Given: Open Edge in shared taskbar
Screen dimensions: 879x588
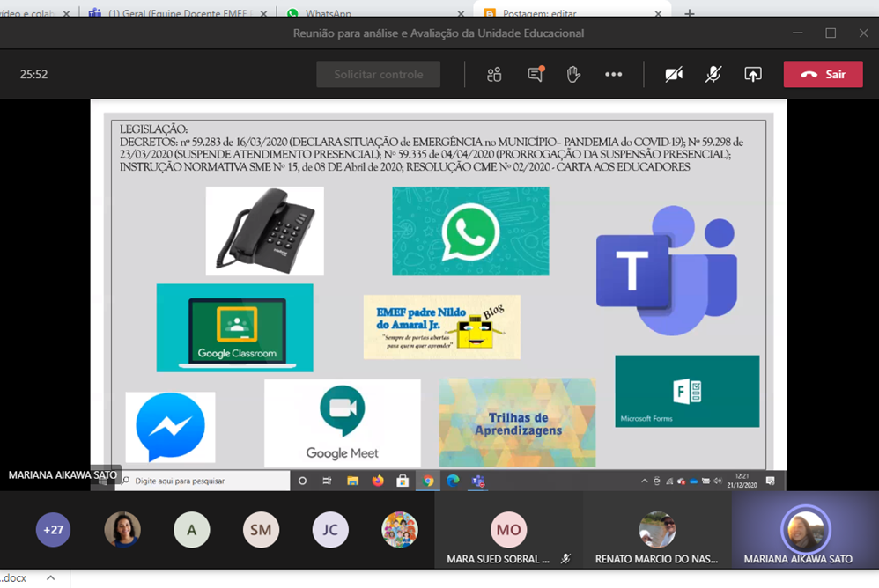Looking at the screenshot, I should pyautogui.click(x=453, y=481).
